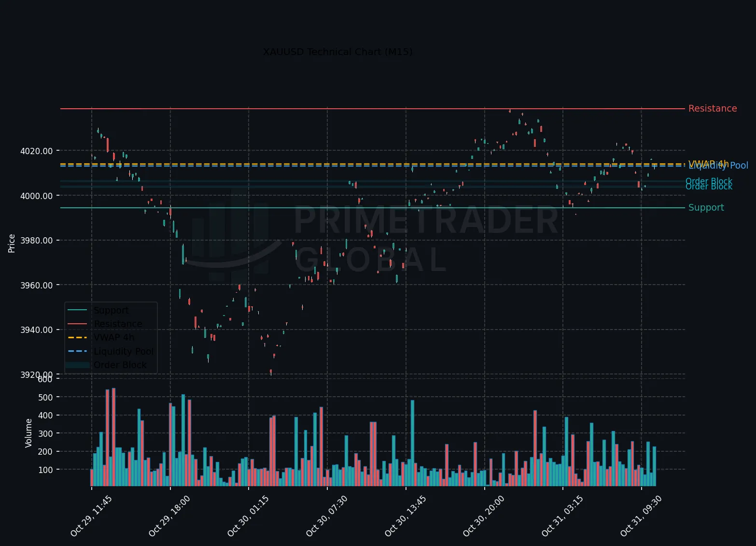Select the VWAP 4h entry in the legend
756x546 pixels.
coord(114,337)
